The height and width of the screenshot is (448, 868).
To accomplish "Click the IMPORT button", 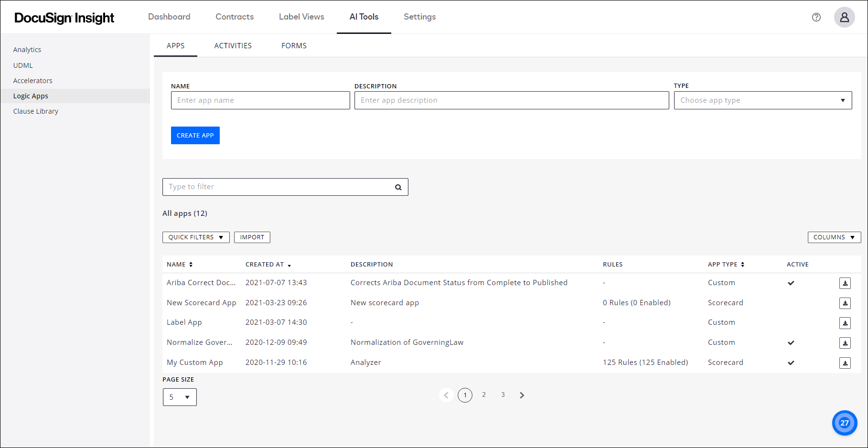I will (x=252, y=237).
